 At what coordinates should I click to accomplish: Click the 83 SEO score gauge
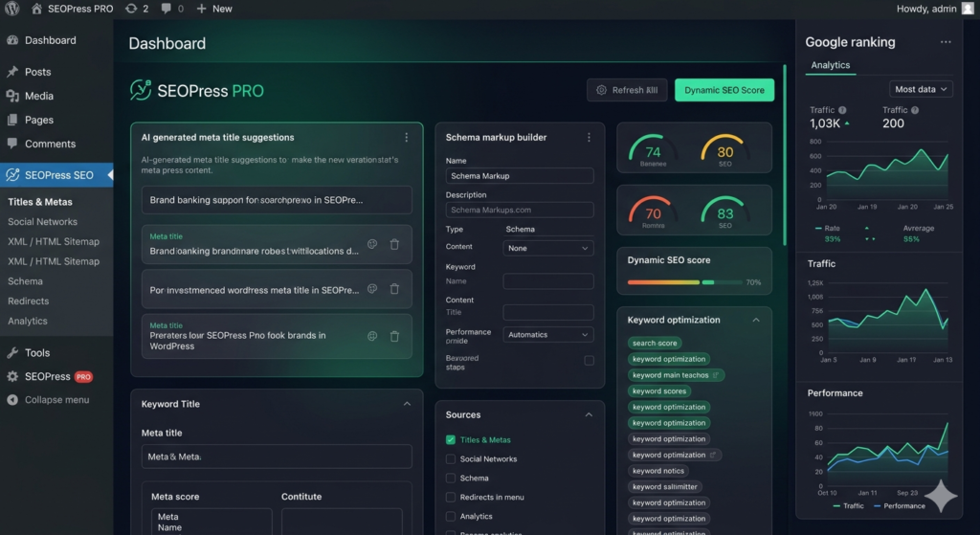tap(725, 212)
